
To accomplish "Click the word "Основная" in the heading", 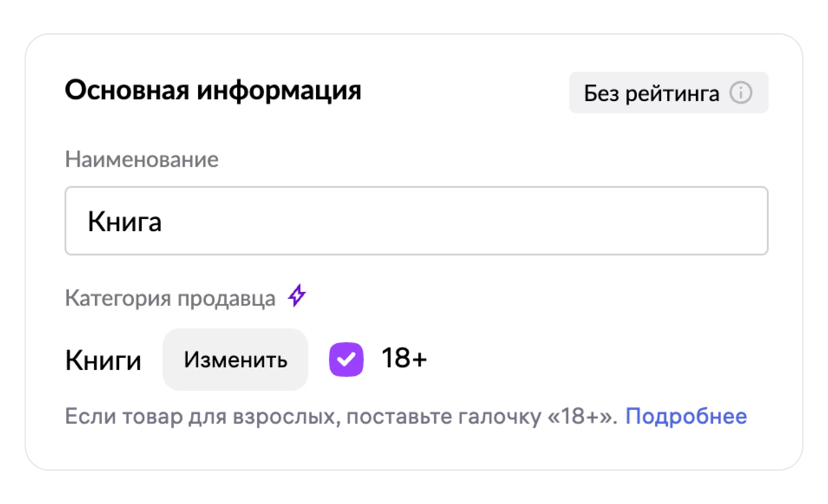I will click(127, 90).
